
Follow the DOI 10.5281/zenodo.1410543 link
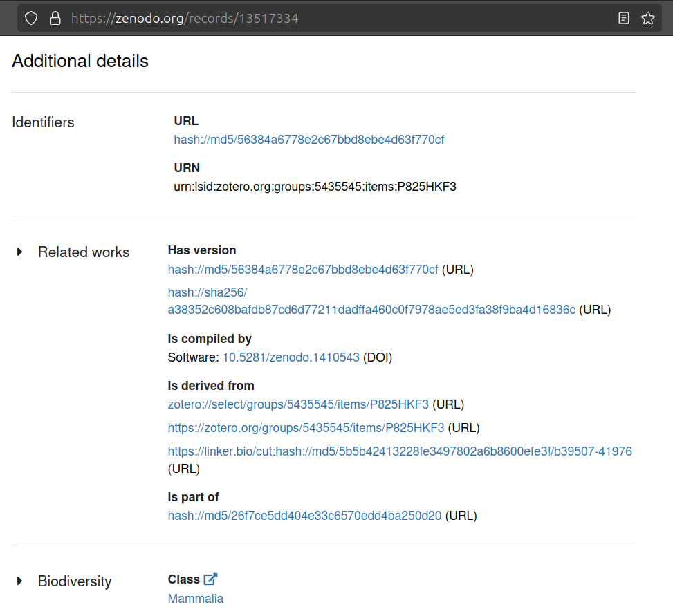291,357
